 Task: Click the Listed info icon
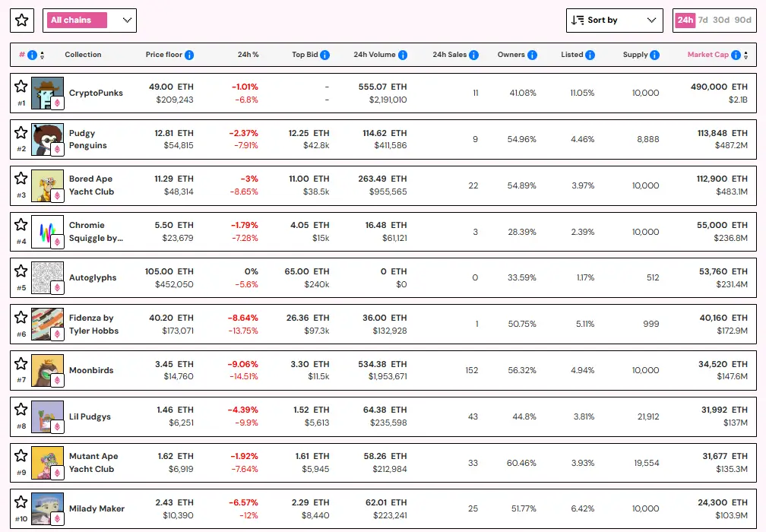click(590, 55)
